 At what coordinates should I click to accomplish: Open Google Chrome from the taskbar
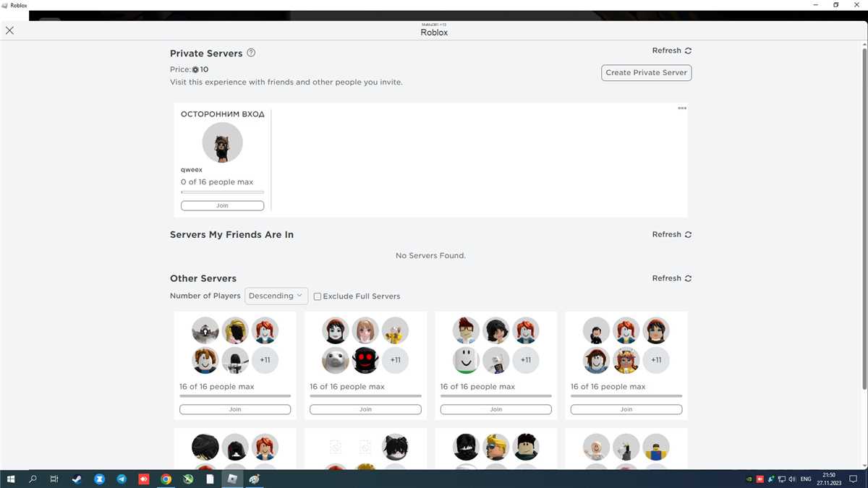[166, 479]
